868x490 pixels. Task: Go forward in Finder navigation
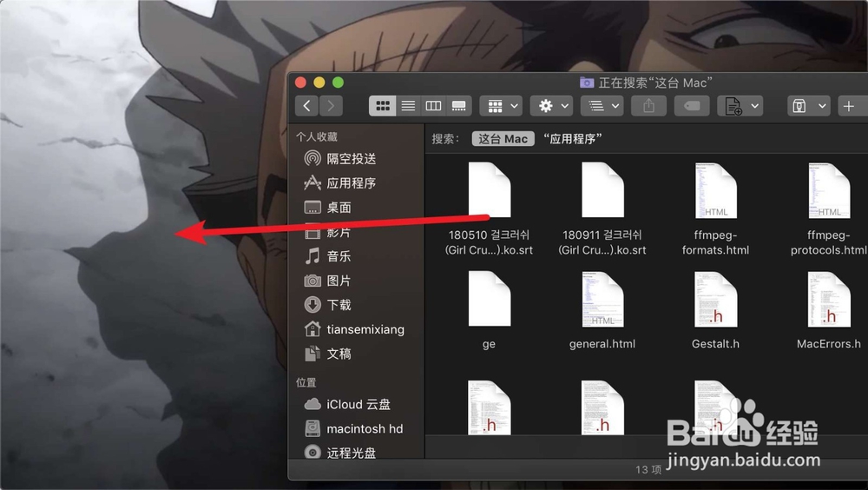click(x=331, y=105)
